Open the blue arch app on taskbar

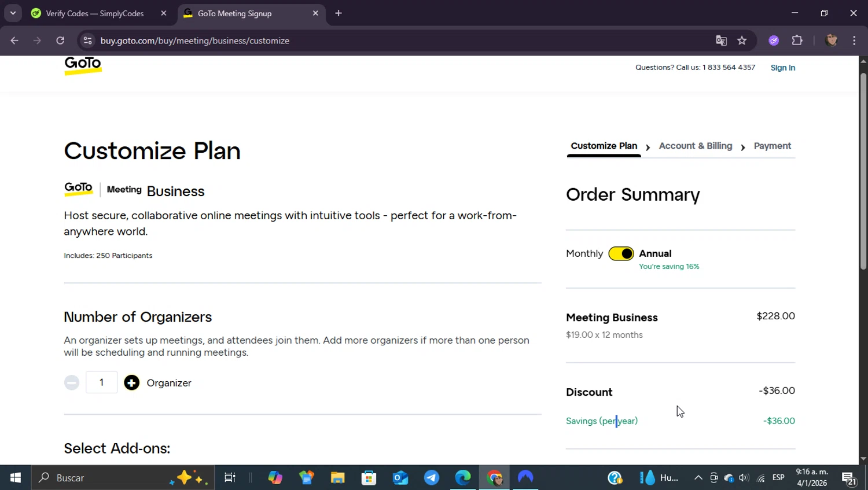525,478
